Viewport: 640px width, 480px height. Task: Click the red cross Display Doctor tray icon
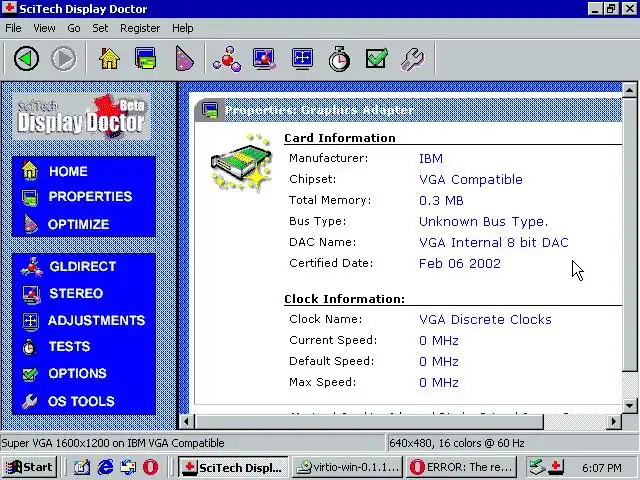pos(556,467)
